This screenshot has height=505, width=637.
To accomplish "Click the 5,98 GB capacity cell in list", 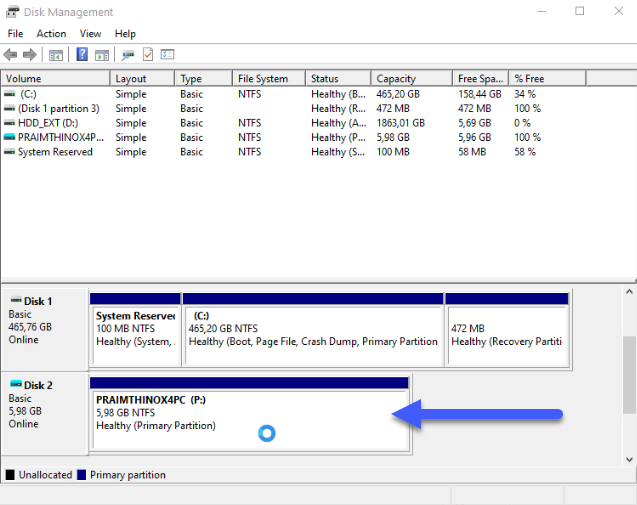I will coord(393,137).
